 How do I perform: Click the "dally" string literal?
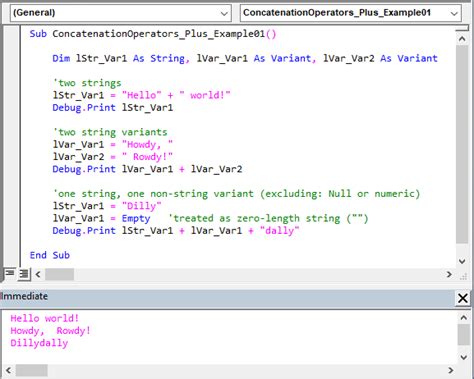pyautogui.click(x=279, y=231)
